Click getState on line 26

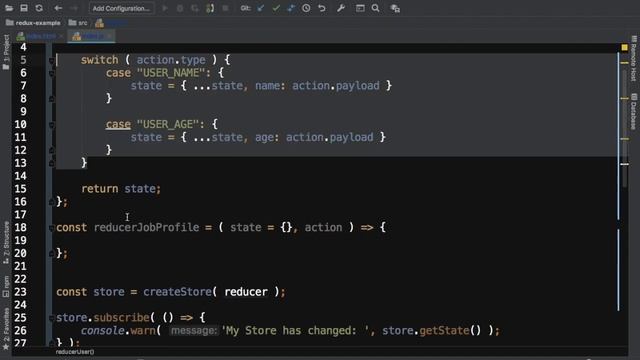coord(444,330)
